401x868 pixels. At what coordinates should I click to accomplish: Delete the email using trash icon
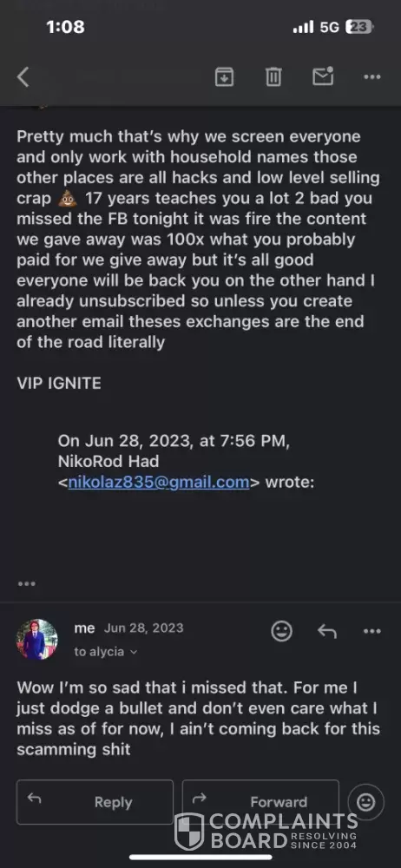273,77
